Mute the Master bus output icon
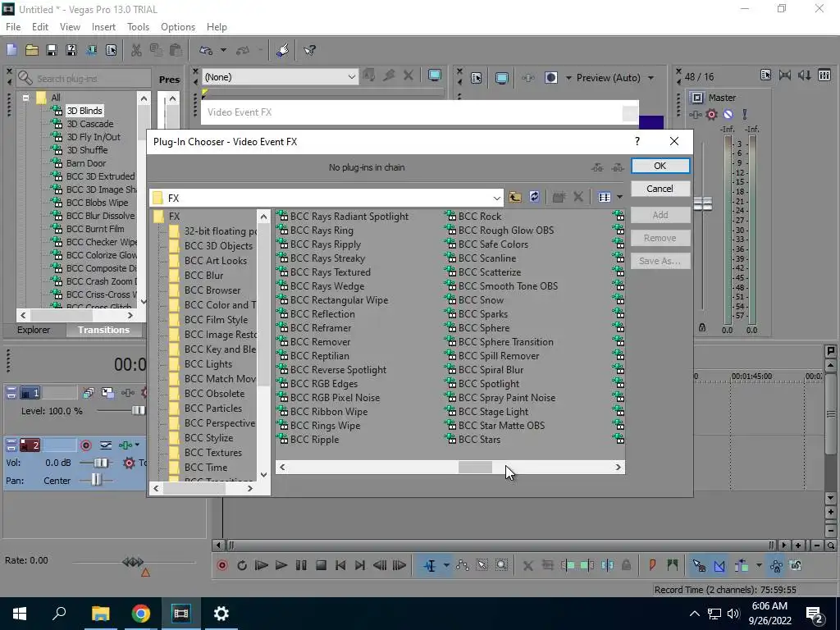The width and height of the screenshot is (840, 630). tap(728, 114)
